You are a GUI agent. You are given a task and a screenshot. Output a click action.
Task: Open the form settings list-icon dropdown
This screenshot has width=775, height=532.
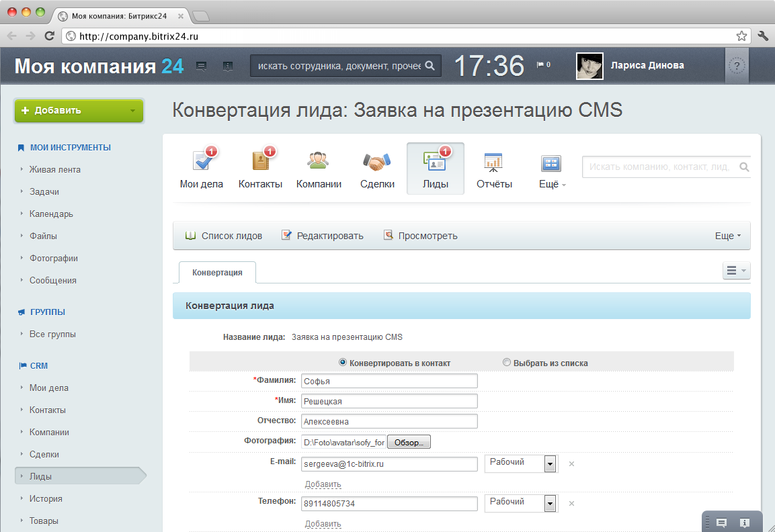pos(736,270)
